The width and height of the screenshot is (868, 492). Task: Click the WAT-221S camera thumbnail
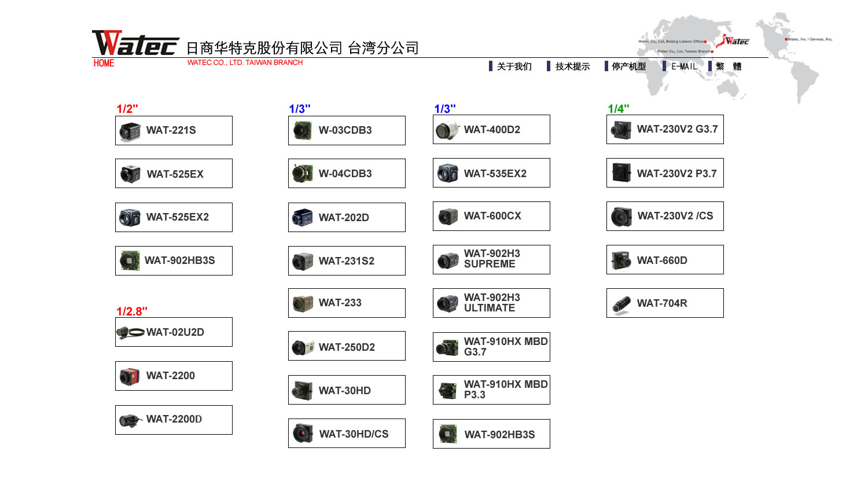point(130,131)
